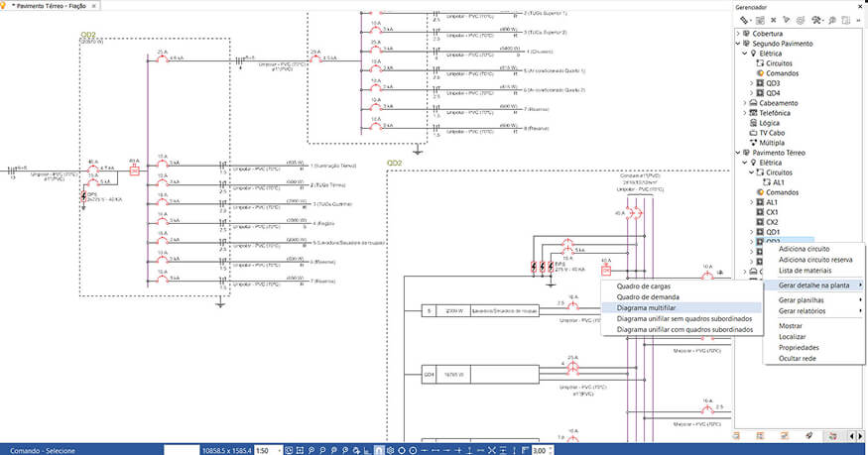Expand the Cabeamento tree node
Image resolution: width=868 pixels, height=455 pixels.
(745, 103)
